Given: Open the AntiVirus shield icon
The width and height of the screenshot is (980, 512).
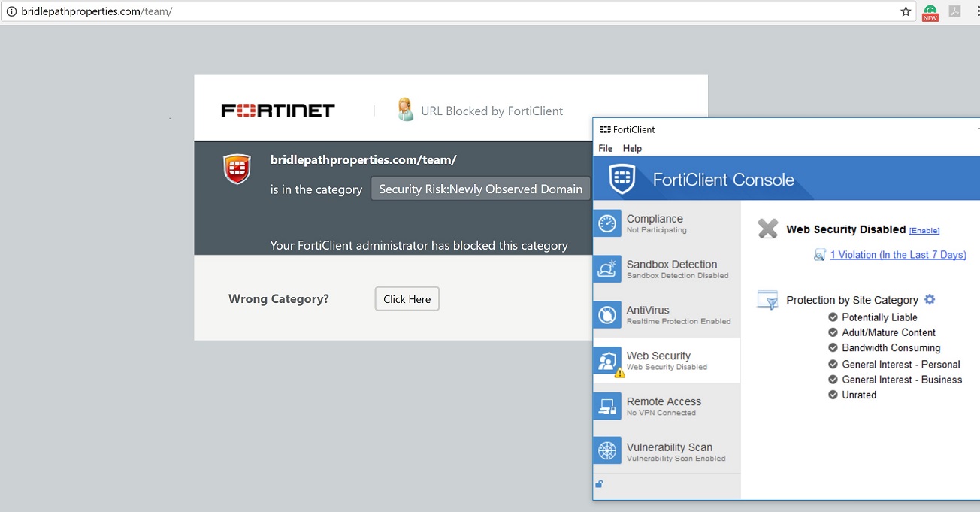Looking at the screenshot, I should click(x=607, y=315).
